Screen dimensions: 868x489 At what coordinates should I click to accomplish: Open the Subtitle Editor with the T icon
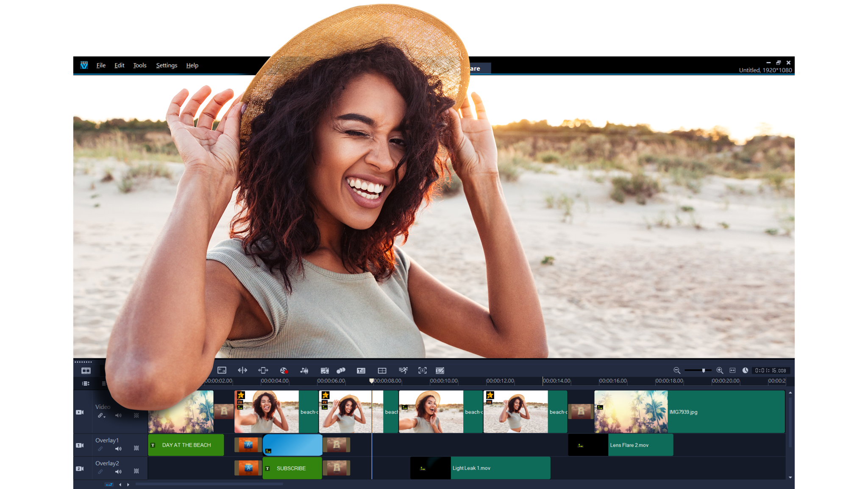point(361,370)
